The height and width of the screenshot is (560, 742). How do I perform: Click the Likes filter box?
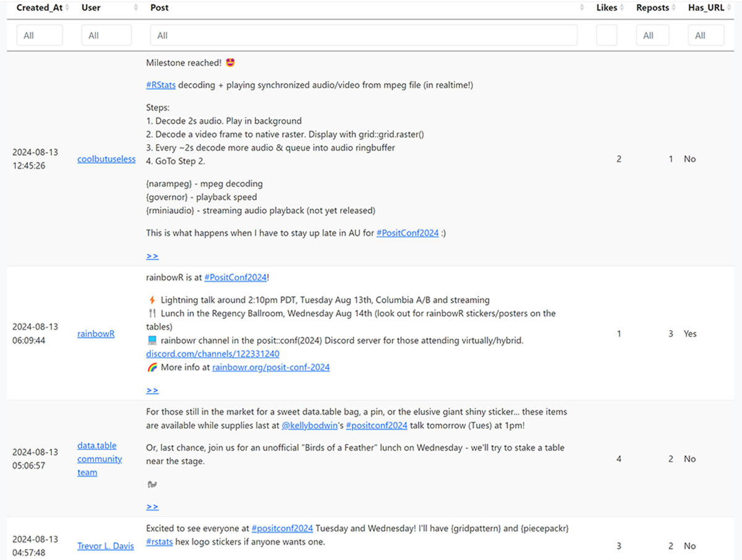coord(607,35)
